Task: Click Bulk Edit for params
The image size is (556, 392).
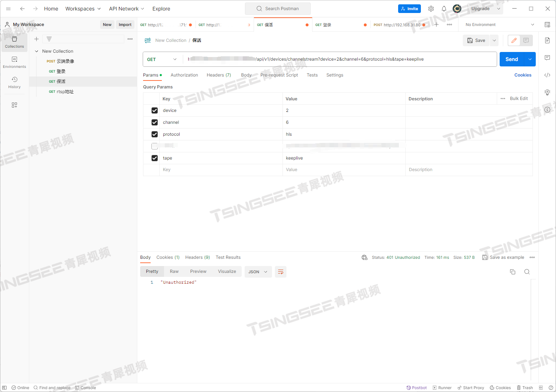Action: coord(519,99)
